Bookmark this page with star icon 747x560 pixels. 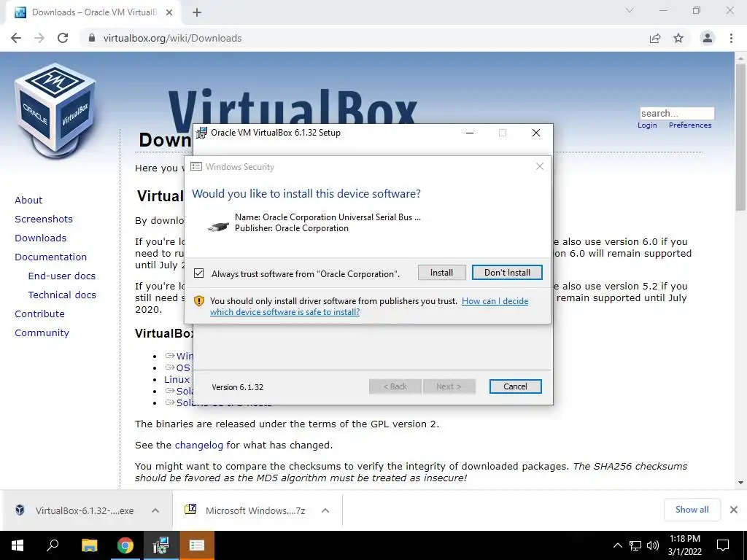click(x=678, y=38)
